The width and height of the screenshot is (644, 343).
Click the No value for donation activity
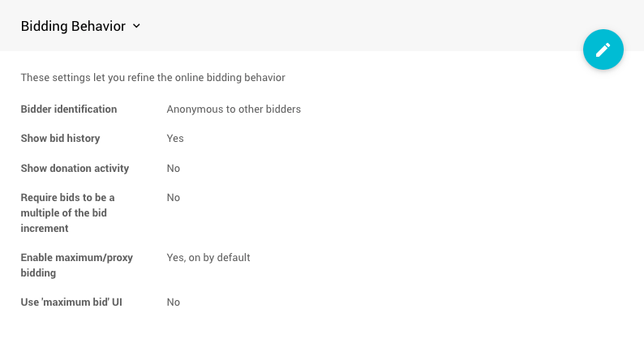[x=174, y=169]
